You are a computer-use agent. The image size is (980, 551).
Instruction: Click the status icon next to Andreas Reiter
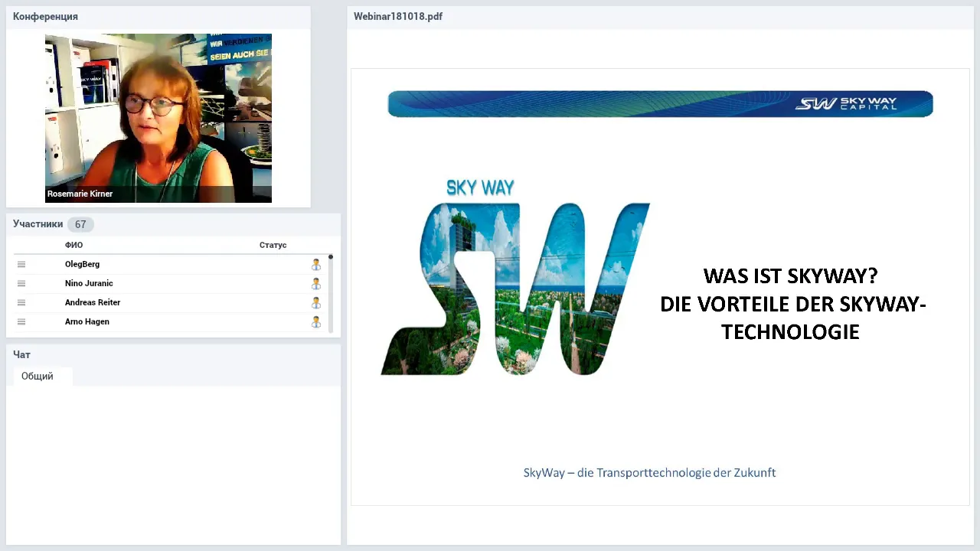coord(315,303)
